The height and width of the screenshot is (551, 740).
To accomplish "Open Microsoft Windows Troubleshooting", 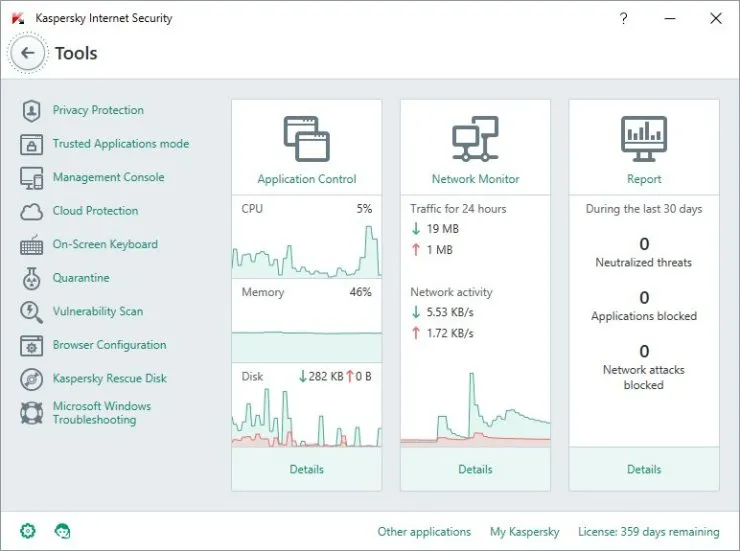I will coord(101,413).
